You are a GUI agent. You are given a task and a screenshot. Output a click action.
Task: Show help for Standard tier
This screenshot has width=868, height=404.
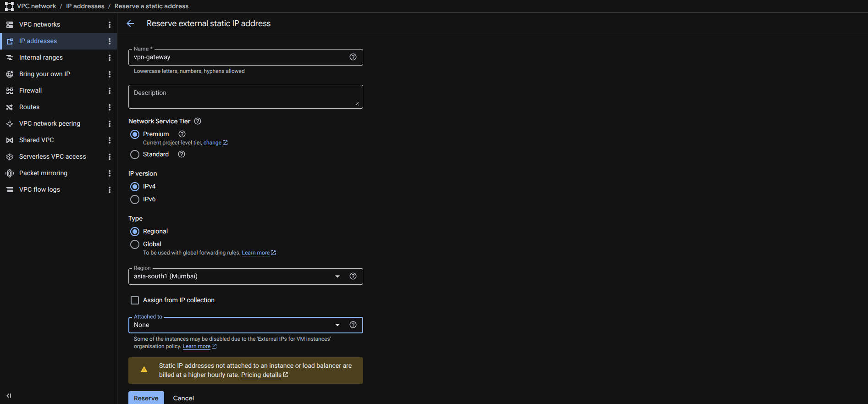click(182, 154)
